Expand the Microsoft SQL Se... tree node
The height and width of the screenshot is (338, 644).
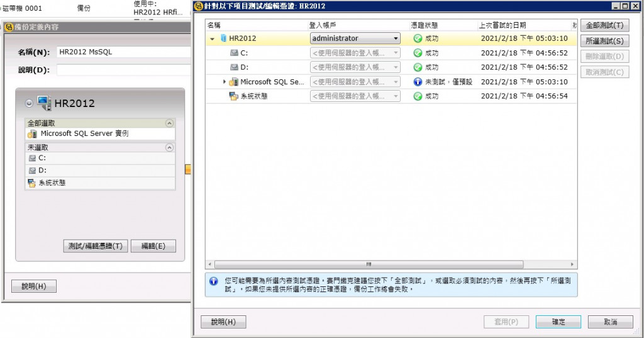225,82
